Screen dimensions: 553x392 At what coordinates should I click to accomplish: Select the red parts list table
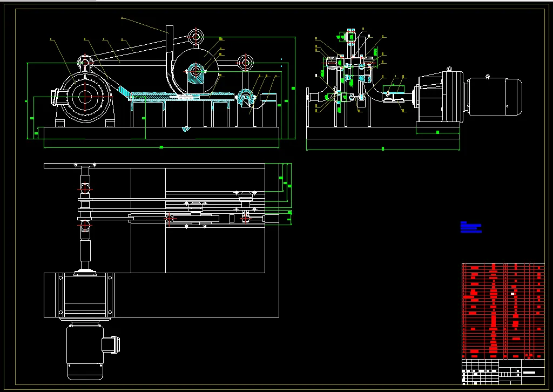[503, 311]
